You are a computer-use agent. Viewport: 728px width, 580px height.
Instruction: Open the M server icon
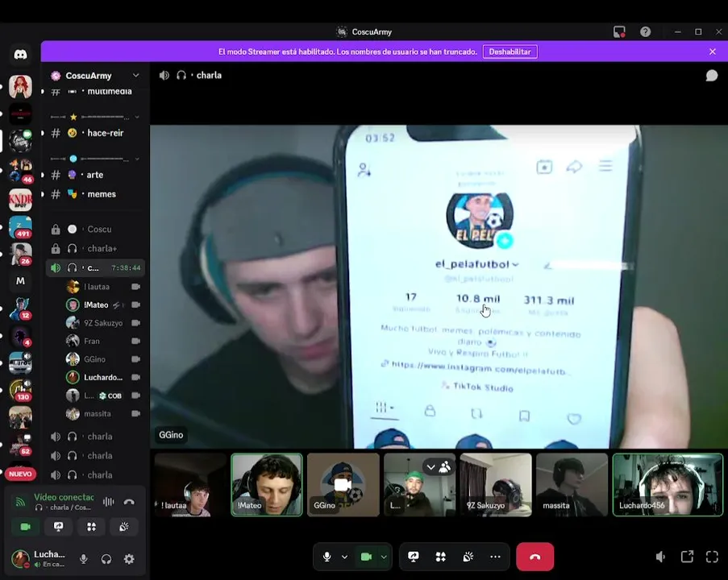coord(20,281)
